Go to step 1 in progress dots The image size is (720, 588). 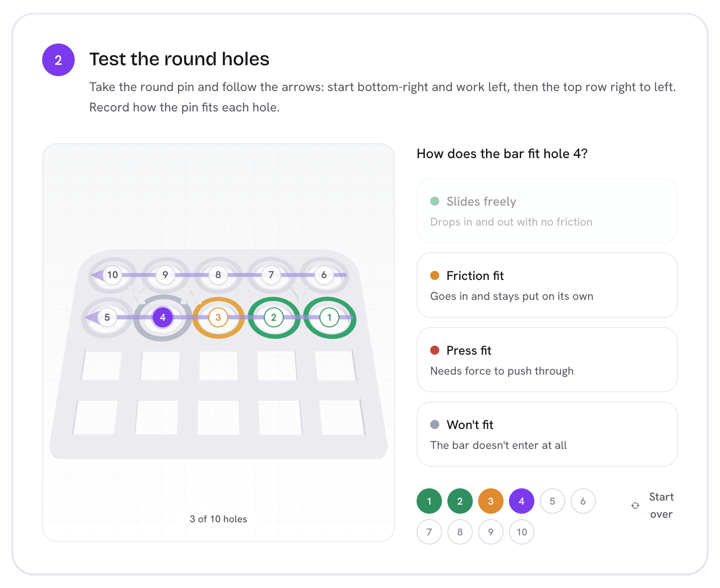click(429, 501)
